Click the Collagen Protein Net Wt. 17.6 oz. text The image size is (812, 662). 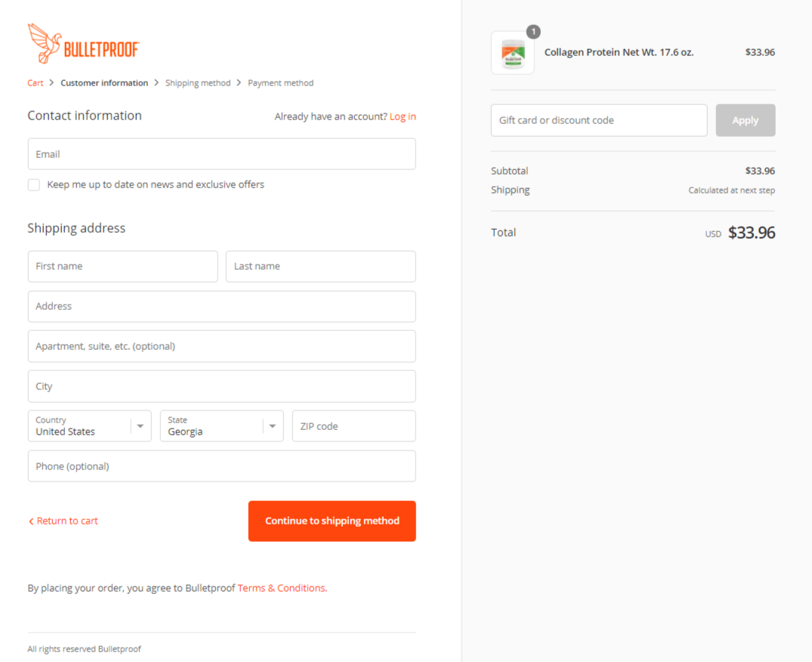point(619,52)
